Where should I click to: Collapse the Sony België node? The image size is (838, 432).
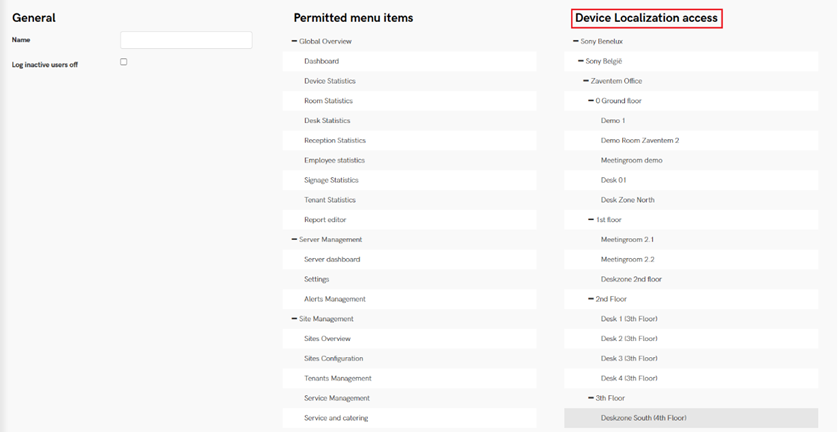tap(581, 61)
